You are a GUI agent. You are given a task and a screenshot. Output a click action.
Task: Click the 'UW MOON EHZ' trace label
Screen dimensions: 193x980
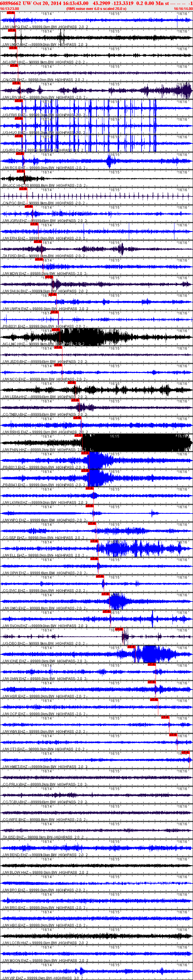tap(16, 961)
